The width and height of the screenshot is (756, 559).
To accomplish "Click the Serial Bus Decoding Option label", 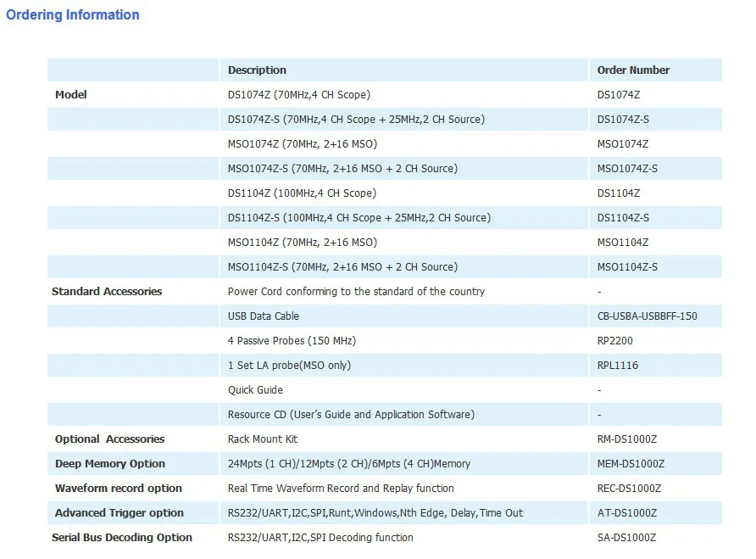I will (x=121, y=538).
